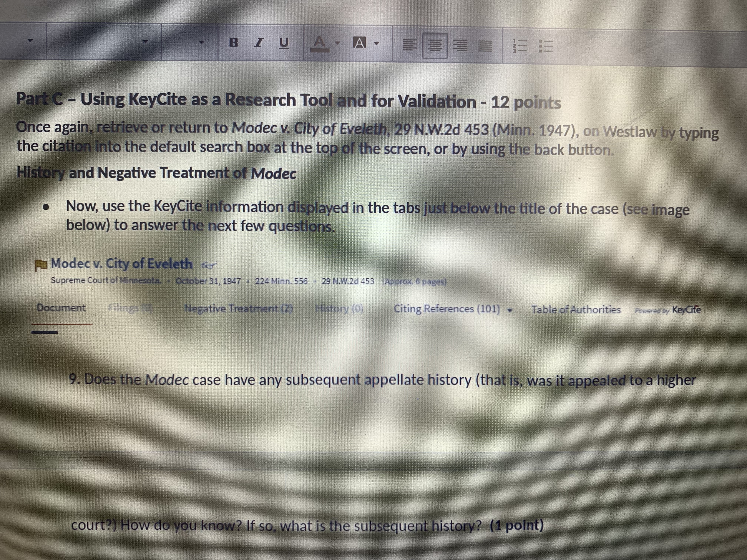Open the Negative Treatment (2) tab

click(238, 308)
